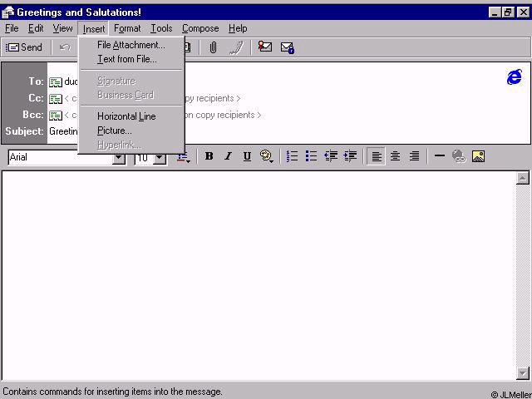Toggle Underline formatting
This screenshot has height=399, width=532.
coord(247,156)
